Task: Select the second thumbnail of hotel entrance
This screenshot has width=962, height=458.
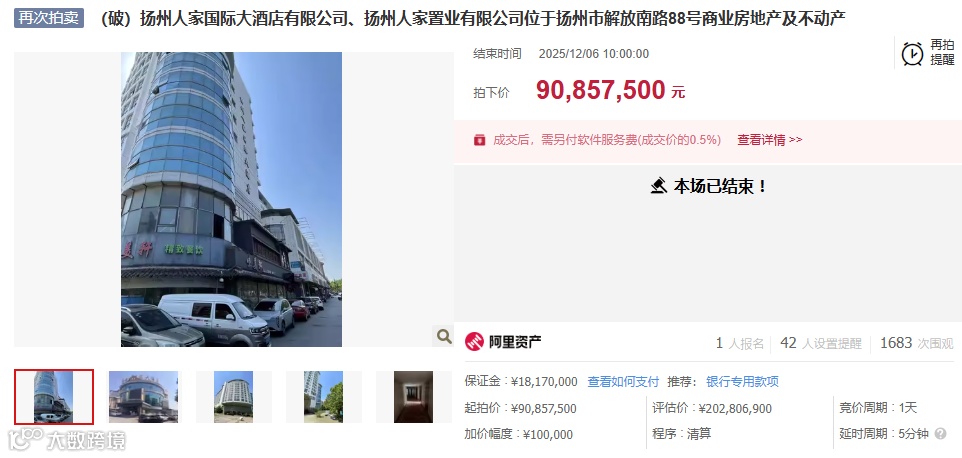Action: [x=143, y=397]
